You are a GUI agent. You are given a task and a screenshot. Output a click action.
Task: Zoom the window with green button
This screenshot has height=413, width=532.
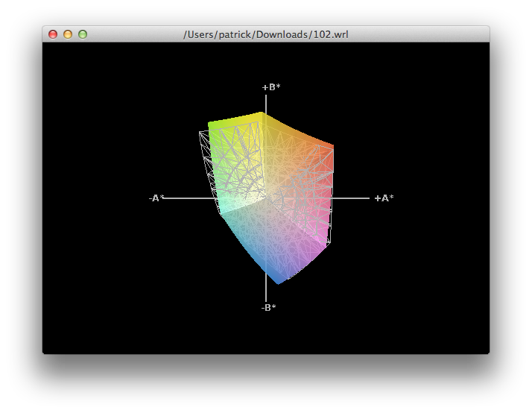point(83,34)
